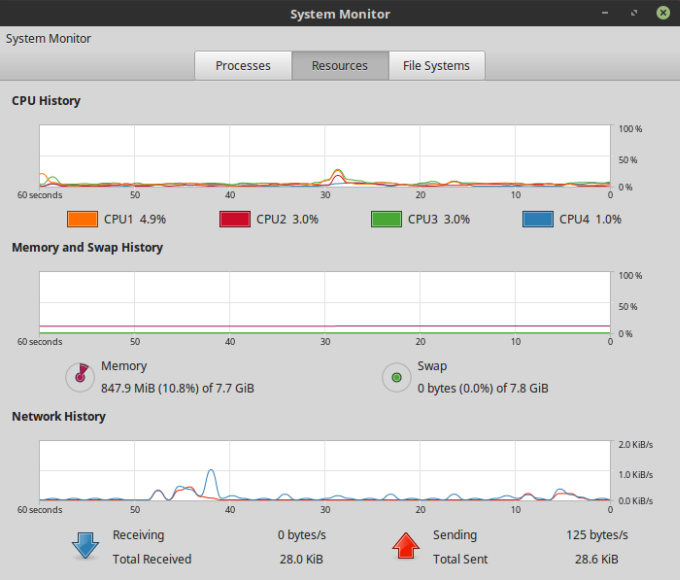Click the Swap pie chart color icon
The image size is (680, 580).
click(x=396, y=377)
